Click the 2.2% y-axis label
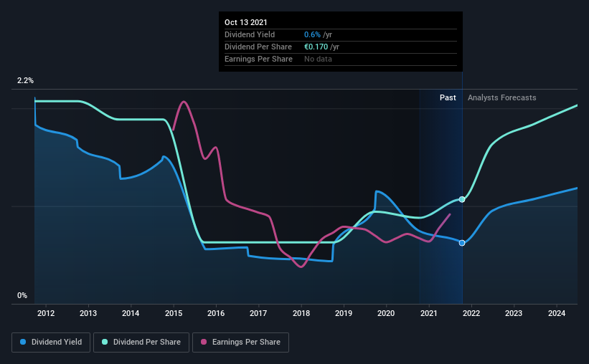 [25, 81]
